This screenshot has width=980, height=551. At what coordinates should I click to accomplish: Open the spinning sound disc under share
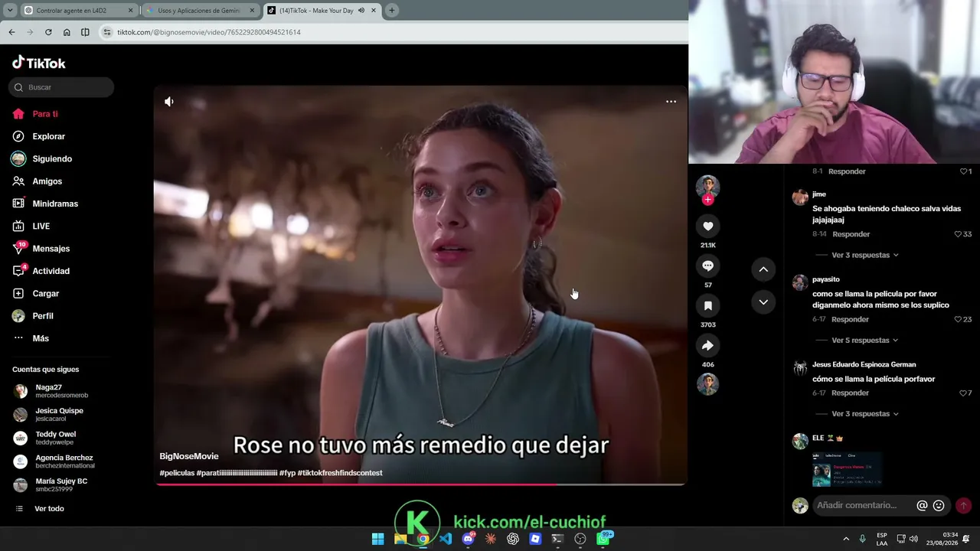point(707,383)
